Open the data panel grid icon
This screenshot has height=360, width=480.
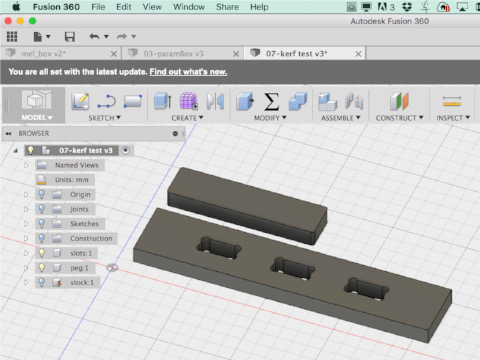click(12, 36)
